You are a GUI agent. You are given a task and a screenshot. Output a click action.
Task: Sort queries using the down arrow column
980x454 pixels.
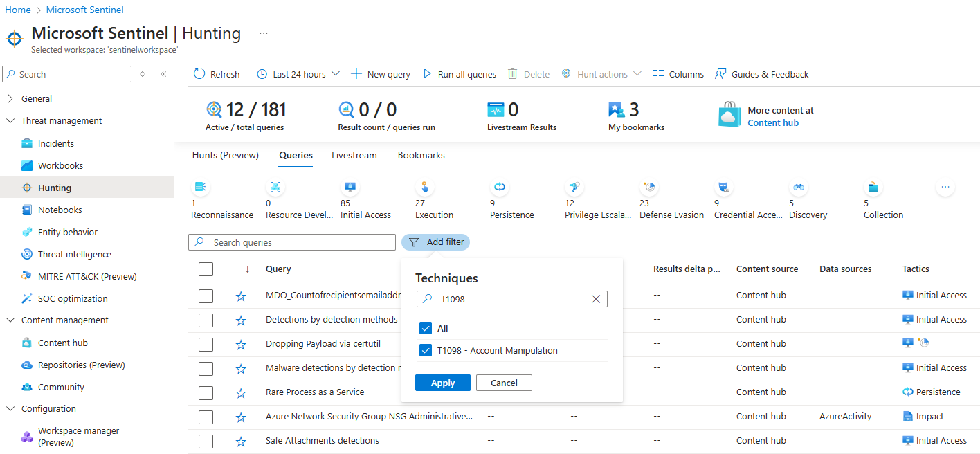(247, 269)
